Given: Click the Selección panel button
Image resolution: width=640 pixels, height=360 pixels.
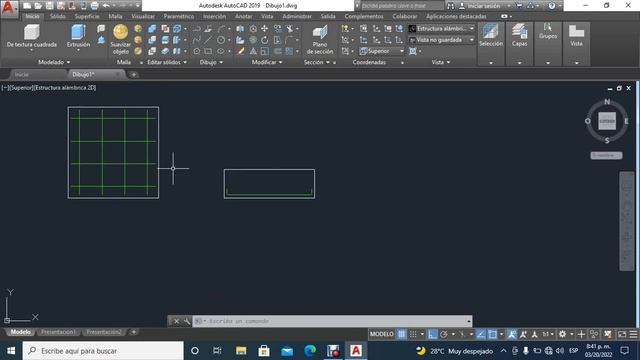Looking at the screenshot, I should click(x=491, y=44).
